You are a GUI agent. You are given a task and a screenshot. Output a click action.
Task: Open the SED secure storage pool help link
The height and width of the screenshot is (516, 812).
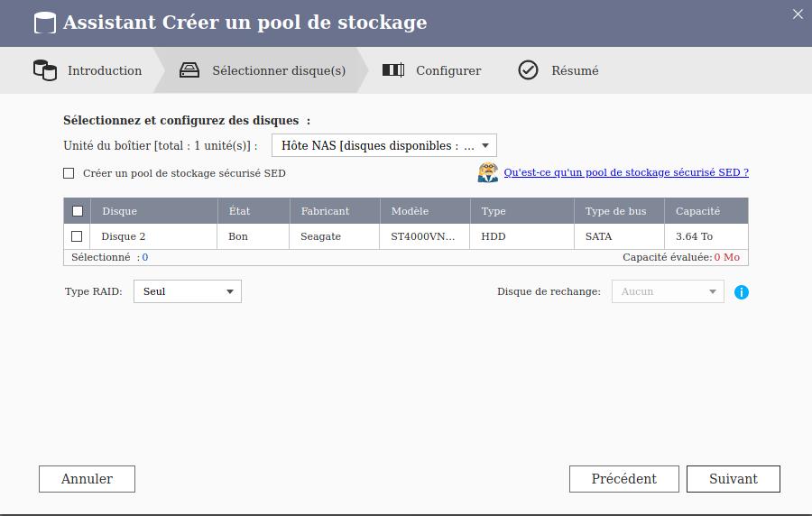coord(625,172)
